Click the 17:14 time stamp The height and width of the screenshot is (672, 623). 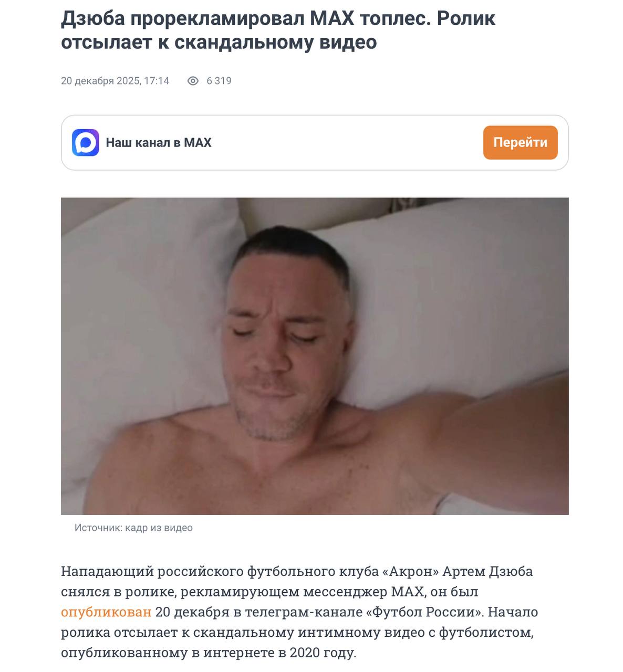point(157,81)
